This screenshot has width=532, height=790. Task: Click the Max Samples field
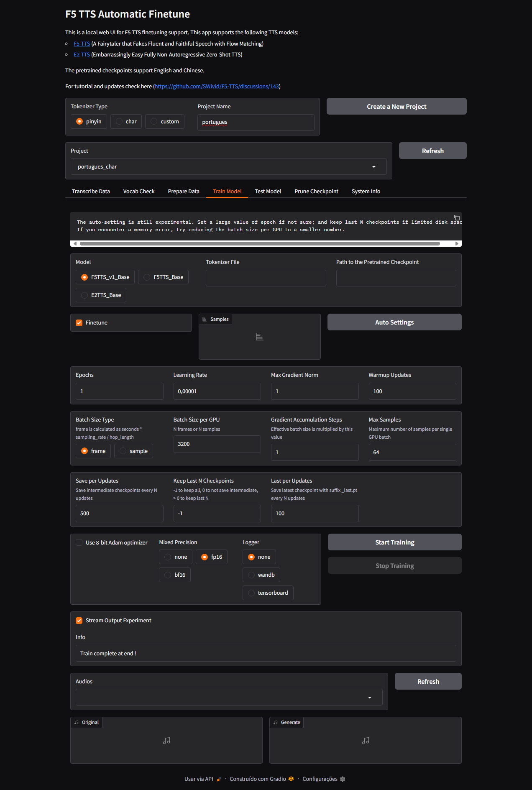click(x=412, y=452)
